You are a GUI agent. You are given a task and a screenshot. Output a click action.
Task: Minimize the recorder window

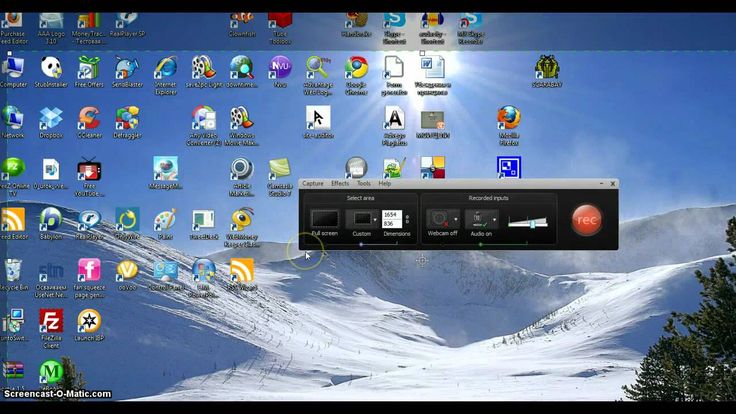coord(602,184)
